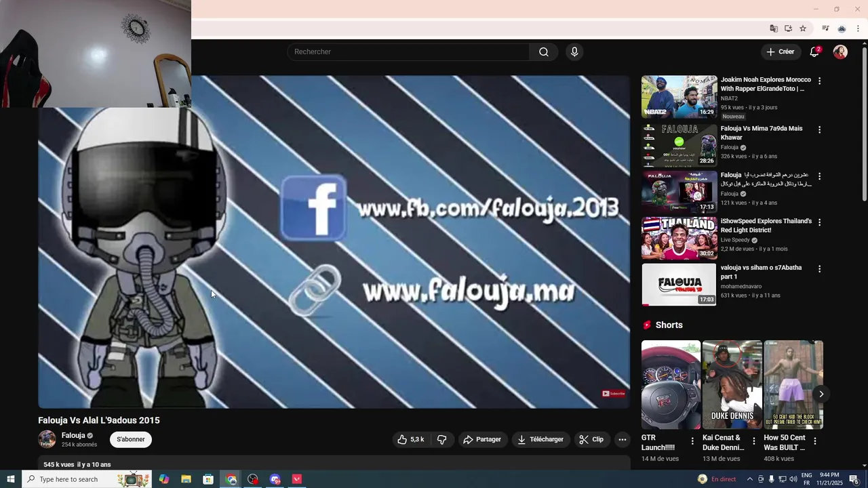Screen dimensions: 868x488
Task: Click the Télécharger button
Action: [540, 440]
